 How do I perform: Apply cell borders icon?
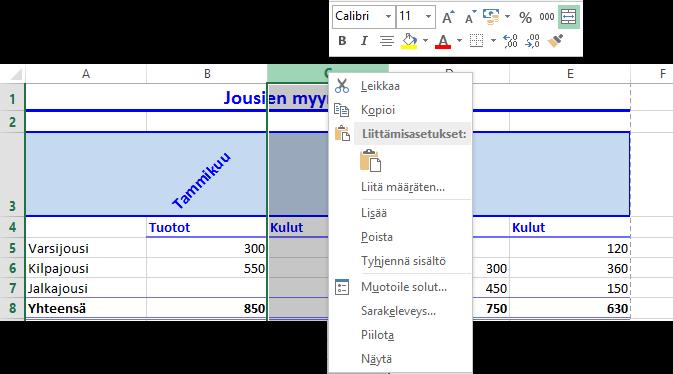coord(476,41)
